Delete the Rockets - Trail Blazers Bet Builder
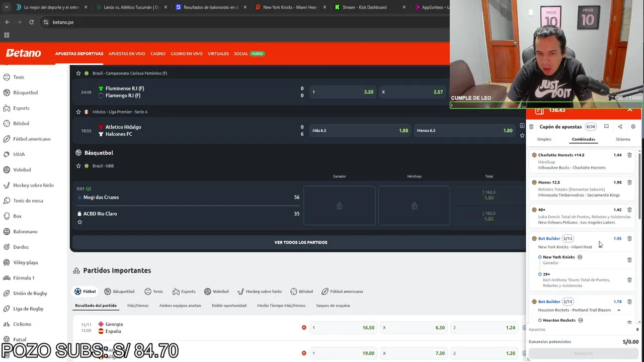The width and height of the screenshot is (644, 362). [x=629, y=302]
